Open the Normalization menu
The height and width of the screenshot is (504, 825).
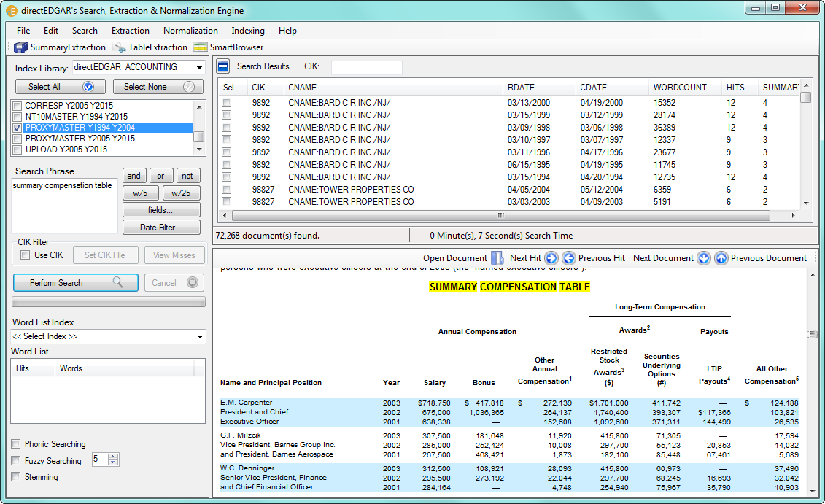click(x=190, y=31)
